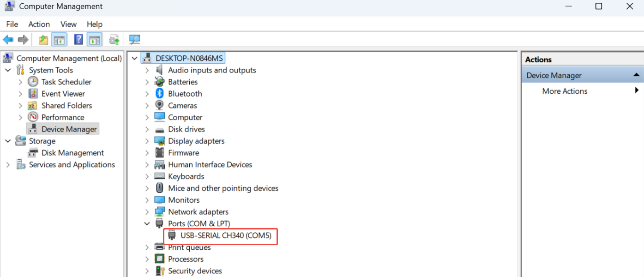Select Disk Management in the console tree
The width and height of the screenshot is (644, 277).
point(72,153)
